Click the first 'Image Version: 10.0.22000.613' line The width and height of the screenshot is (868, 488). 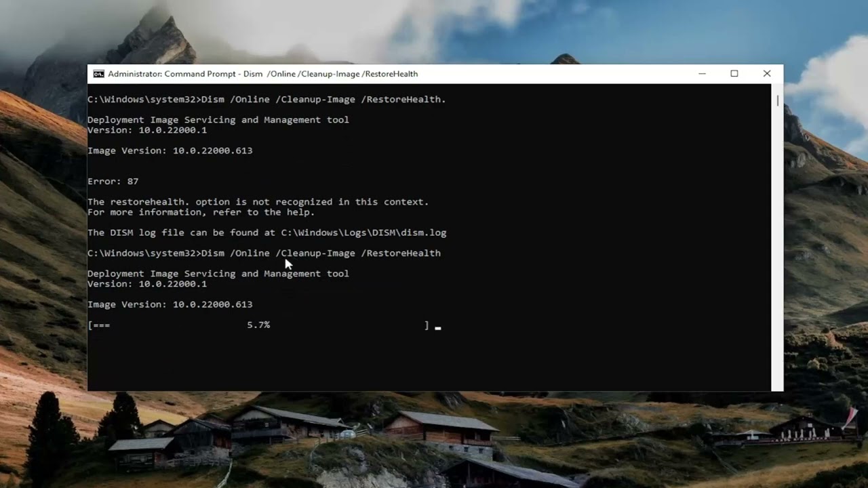[170, 150]
